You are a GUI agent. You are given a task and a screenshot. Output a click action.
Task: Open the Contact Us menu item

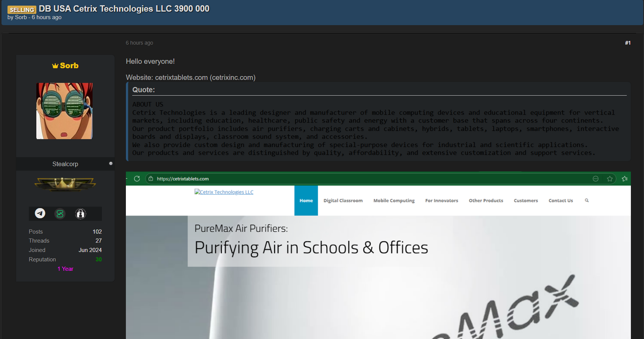click(560, 201)
